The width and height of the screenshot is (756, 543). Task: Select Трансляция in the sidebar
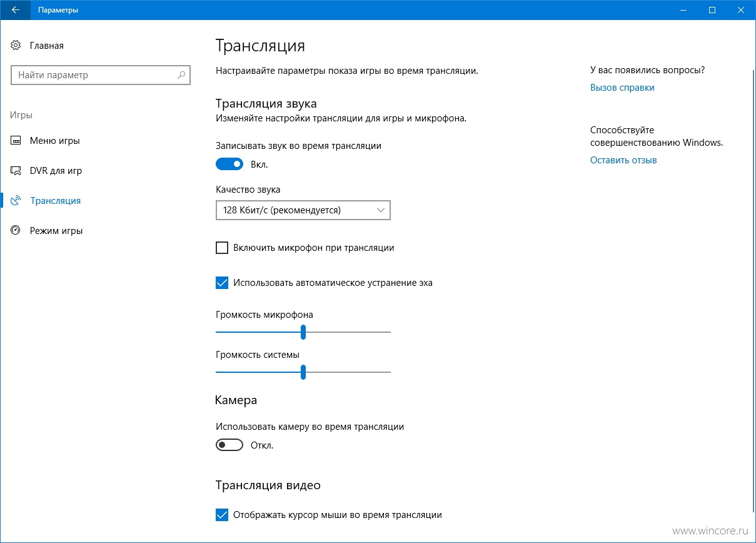55,201
